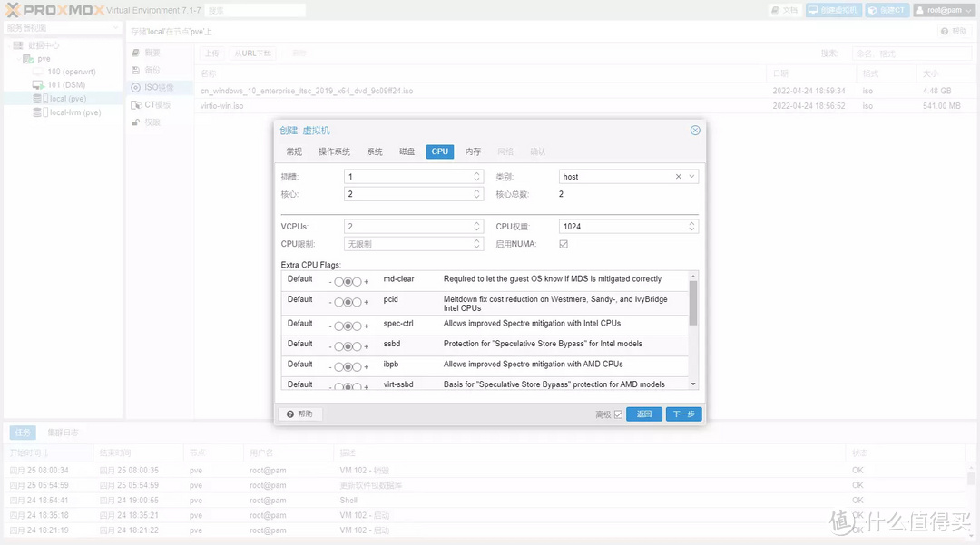980x545 pixels.
Task: Click the help icon button in dialog footer
Action: point(300,414)
